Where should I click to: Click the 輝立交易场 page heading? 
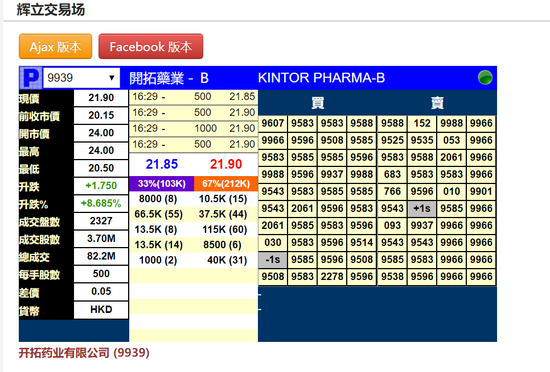[51, 9]
